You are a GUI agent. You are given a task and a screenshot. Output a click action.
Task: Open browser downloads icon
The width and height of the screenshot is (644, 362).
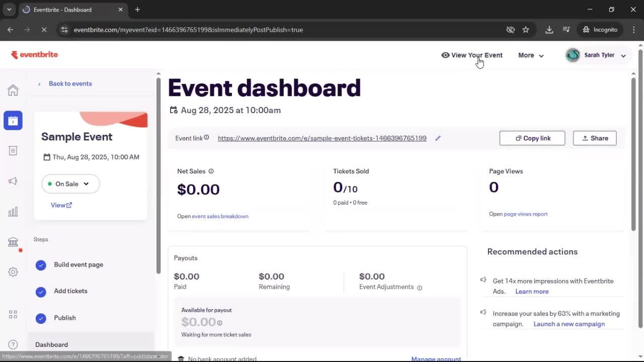549,30
